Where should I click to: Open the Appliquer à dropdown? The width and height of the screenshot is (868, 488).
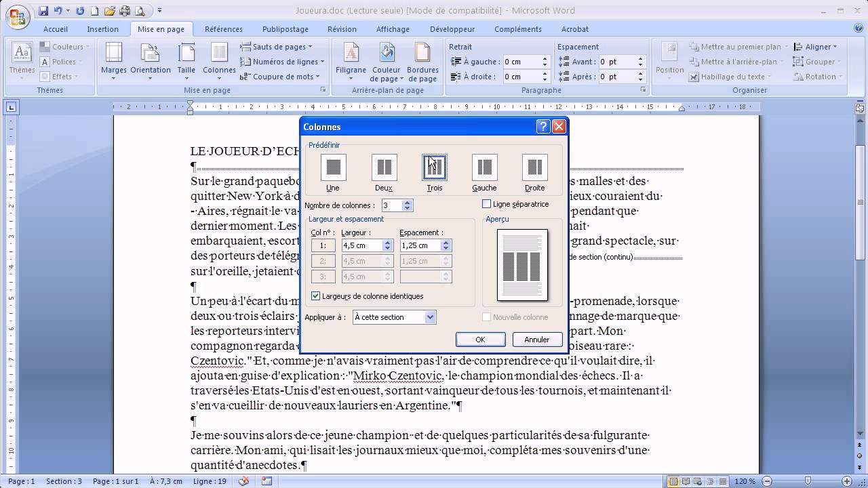[x=430, y=317]
